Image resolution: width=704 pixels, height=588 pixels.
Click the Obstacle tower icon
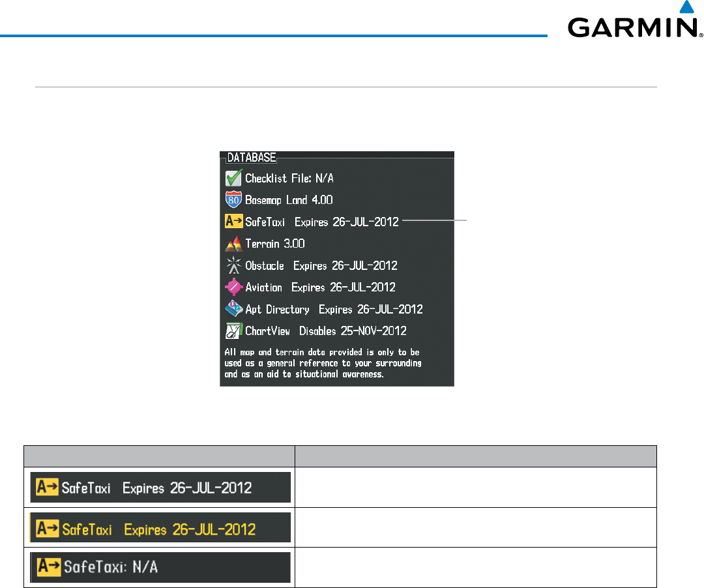pyautogui.click(x=233, y=265)
